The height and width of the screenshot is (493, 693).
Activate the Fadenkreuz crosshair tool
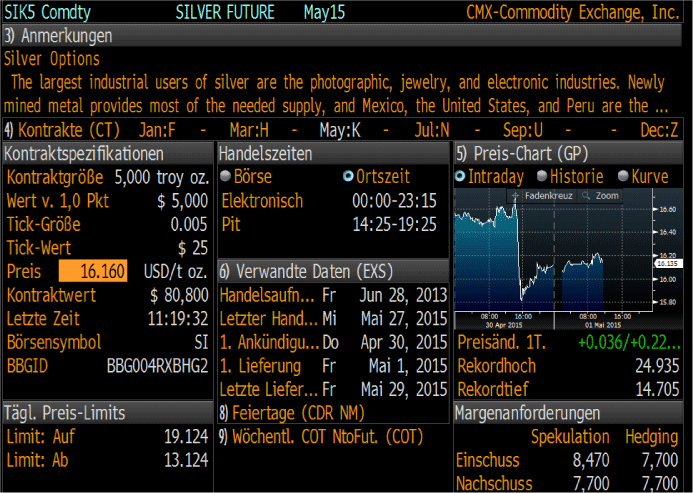pos(542,196)
